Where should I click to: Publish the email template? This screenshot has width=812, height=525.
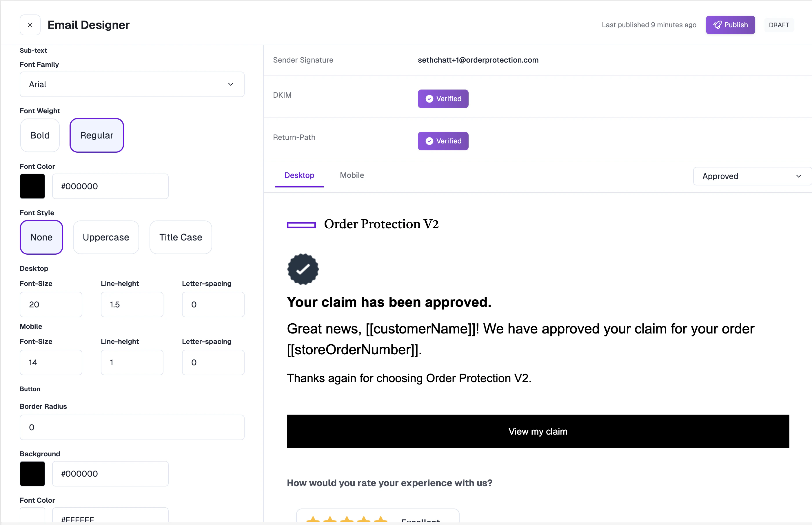click(x=730, y=25)
